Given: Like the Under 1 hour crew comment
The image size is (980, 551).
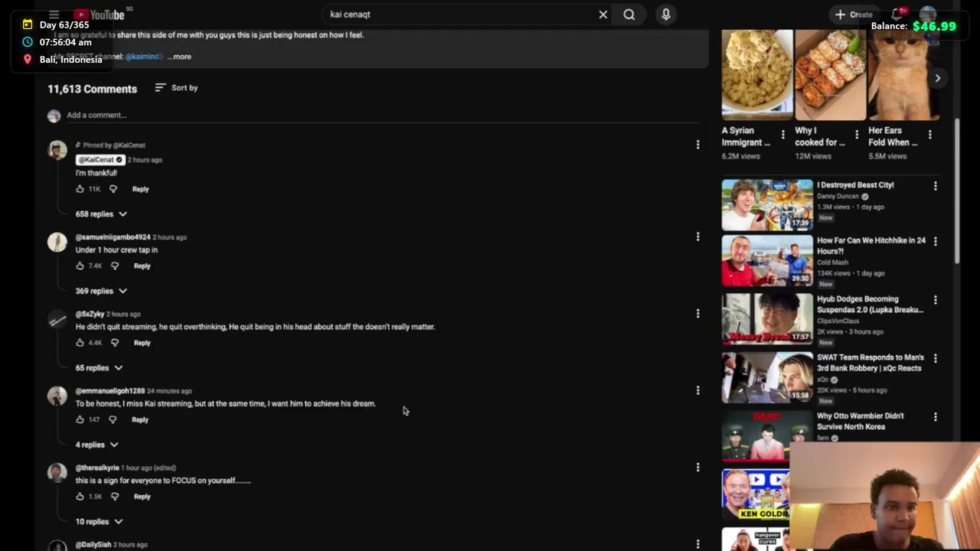Looking at the screenshot, I should click(80, 266).
